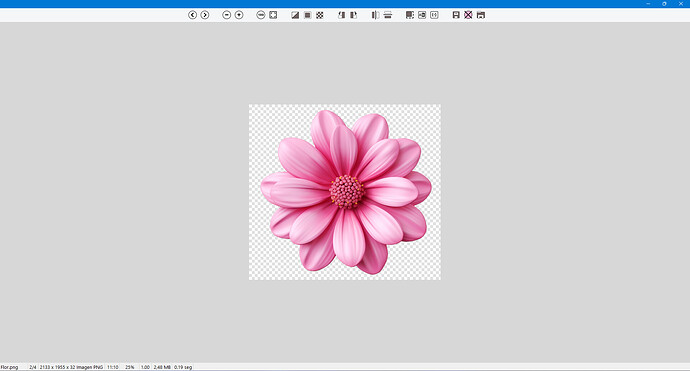
Task: Click the pink flower image
Action: (x=345, y=192)
